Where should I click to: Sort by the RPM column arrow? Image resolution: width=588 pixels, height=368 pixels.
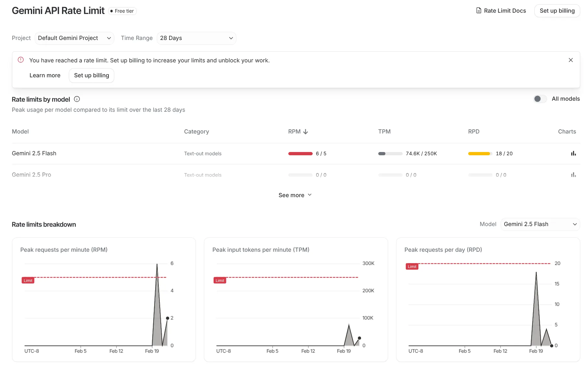(306, 132)
